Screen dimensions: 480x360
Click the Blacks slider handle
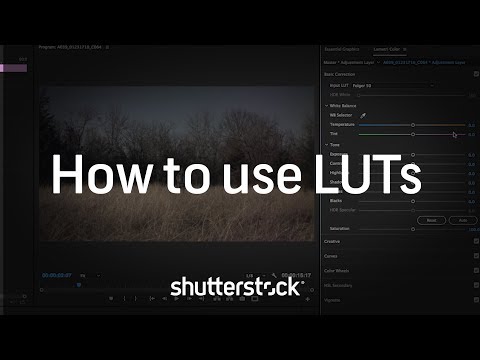click(413, 201)
